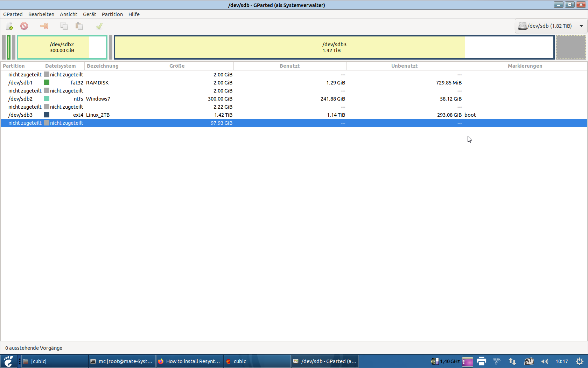Select unallocated gray block at disk map end
The height and width of the screenshot is (368, 588).
click(571, 47)
